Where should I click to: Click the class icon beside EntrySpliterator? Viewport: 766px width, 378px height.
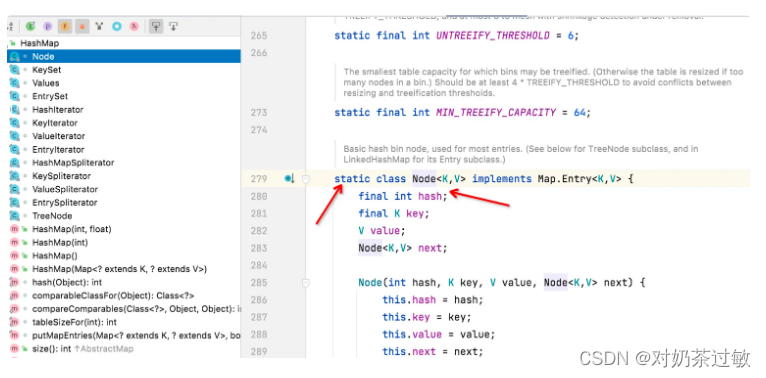[15, 202]
